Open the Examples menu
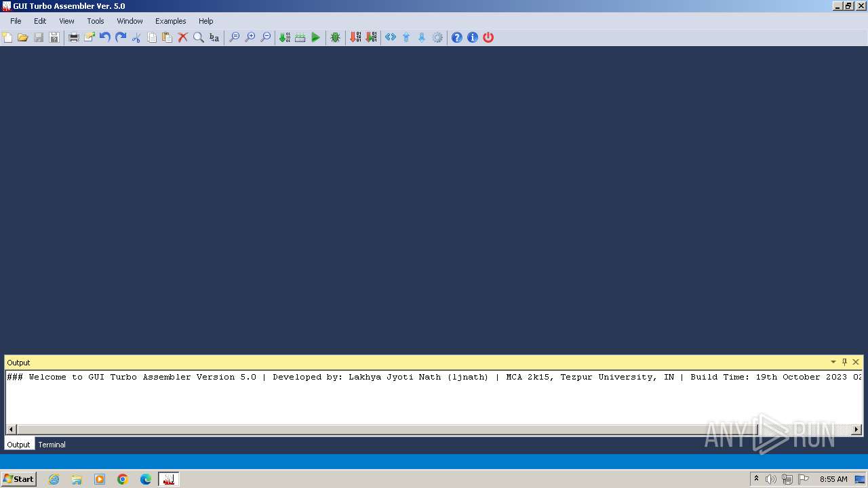 pyautogui.click(x=170, y=21)
